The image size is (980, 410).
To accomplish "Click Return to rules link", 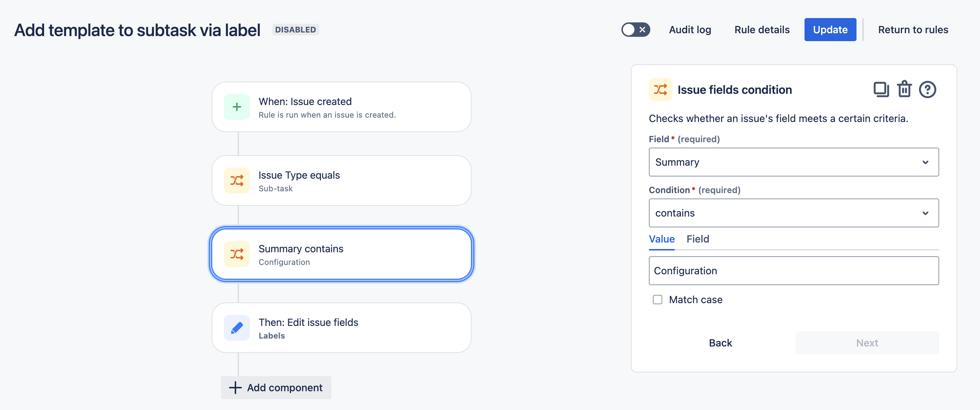I will pos(913,30).
